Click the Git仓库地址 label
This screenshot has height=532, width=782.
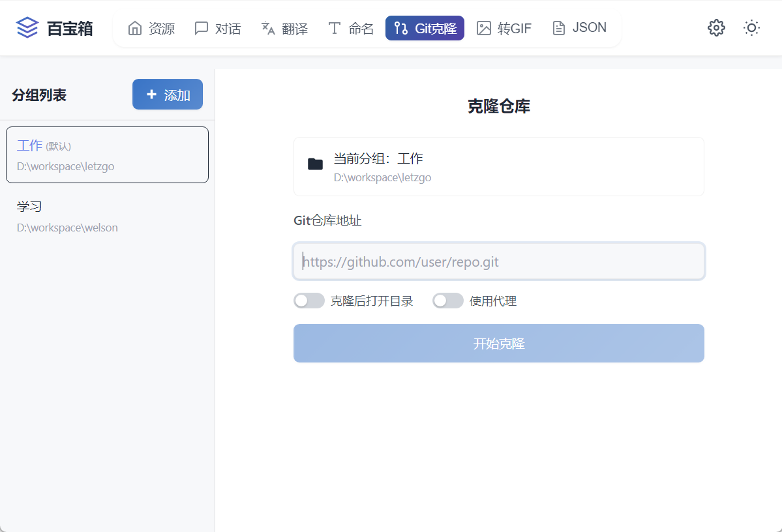tap(327, 220)
